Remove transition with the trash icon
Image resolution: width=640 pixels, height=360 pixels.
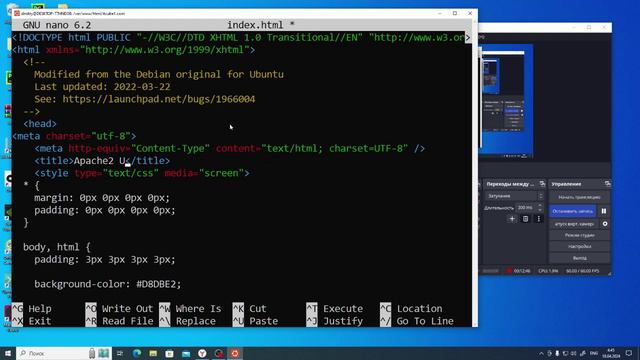[x=525, y=219]
